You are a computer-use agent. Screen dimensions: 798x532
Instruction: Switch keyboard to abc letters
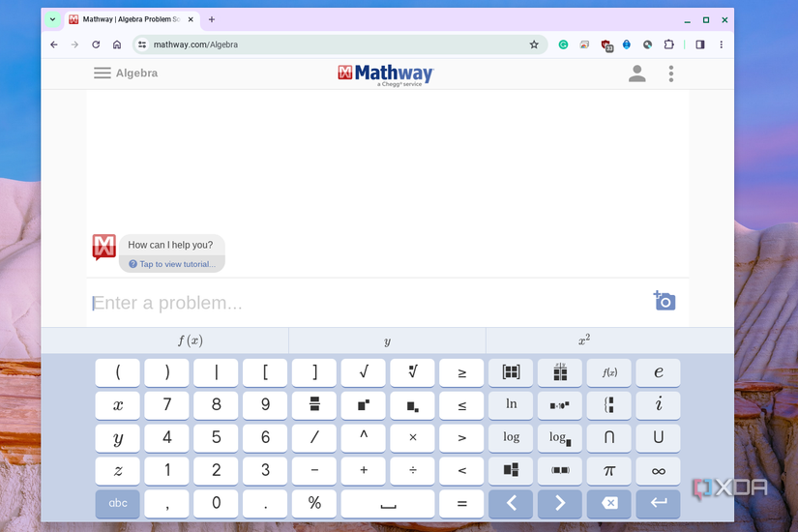click(x=118, y=503)
